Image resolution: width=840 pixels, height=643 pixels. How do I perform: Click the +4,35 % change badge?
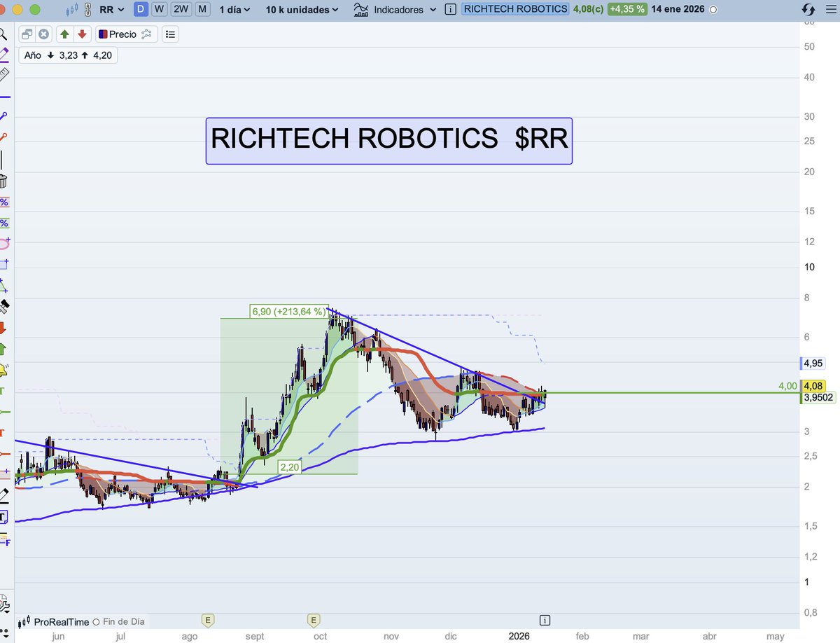coord(626,9)
